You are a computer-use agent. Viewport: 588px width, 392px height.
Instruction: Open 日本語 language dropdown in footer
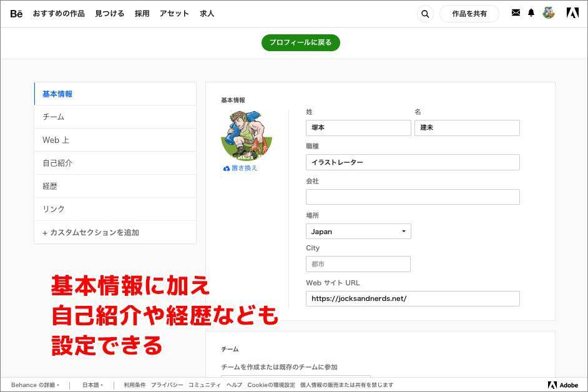click(92, 385)
